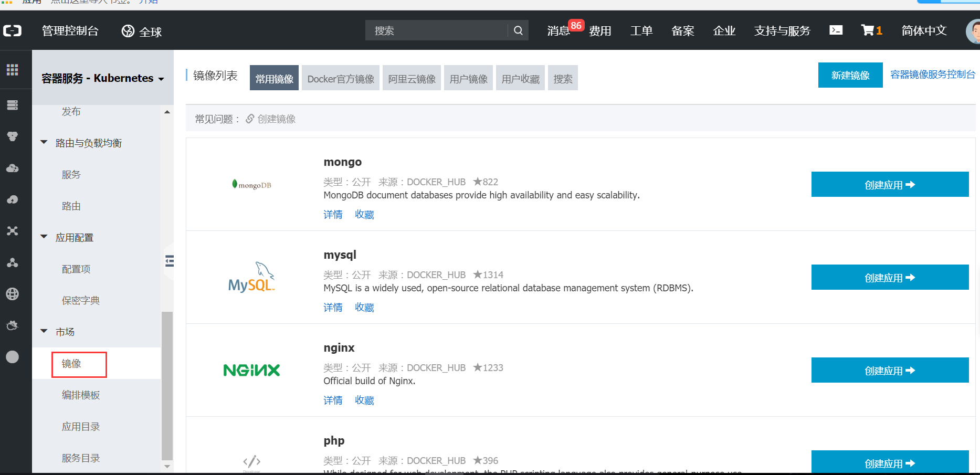Open the Cloud Shell terminal icon
The height and width of the screenshot is (475, 980).
point(836,30)
